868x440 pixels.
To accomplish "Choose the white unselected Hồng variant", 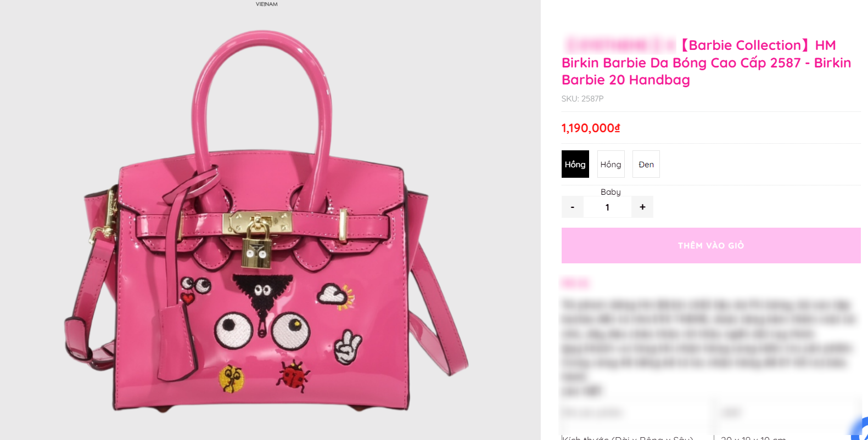I will coord(611,164).
